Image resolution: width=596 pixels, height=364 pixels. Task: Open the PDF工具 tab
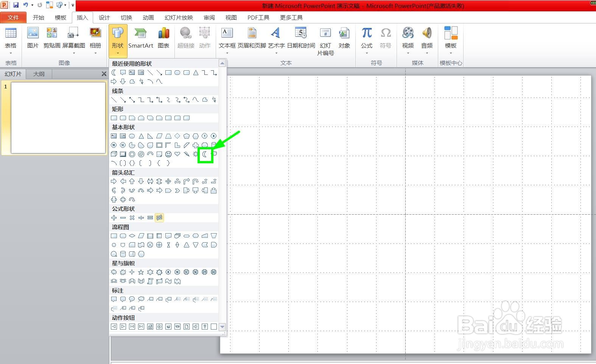click(x=258, y=17)
